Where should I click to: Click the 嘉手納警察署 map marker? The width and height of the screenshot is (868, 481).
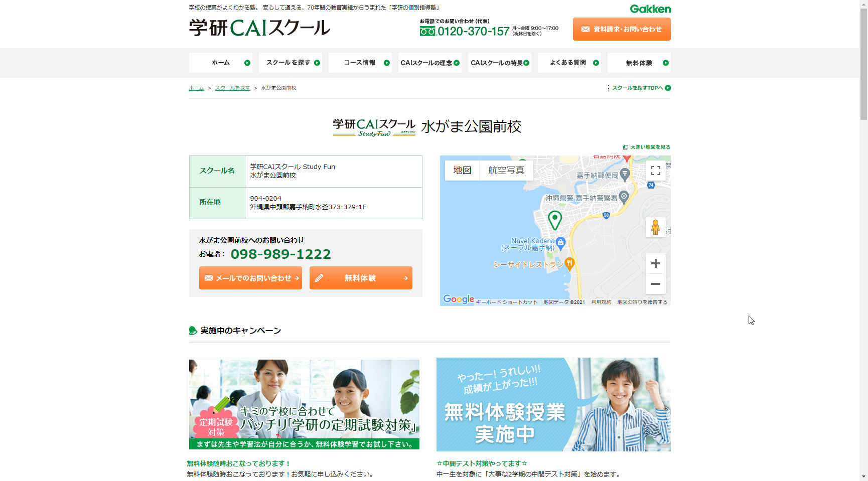click(x=624, y=197)
